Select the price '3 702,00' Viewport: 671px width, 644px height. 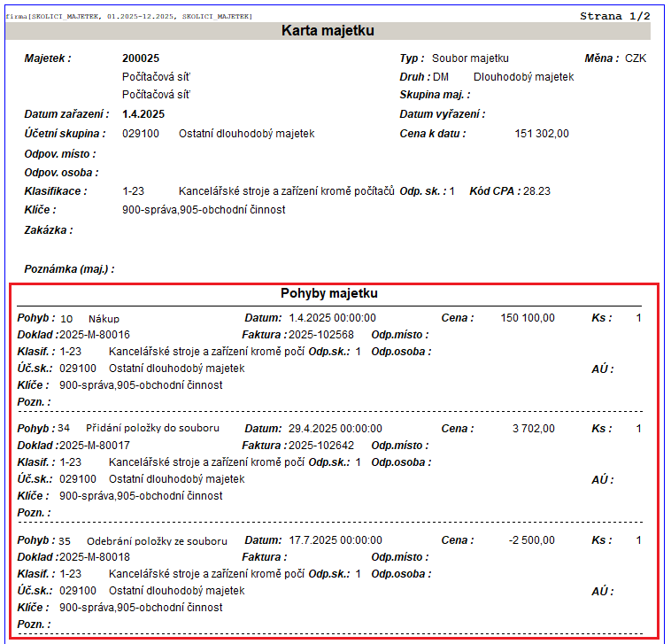(x=534, y=429)
